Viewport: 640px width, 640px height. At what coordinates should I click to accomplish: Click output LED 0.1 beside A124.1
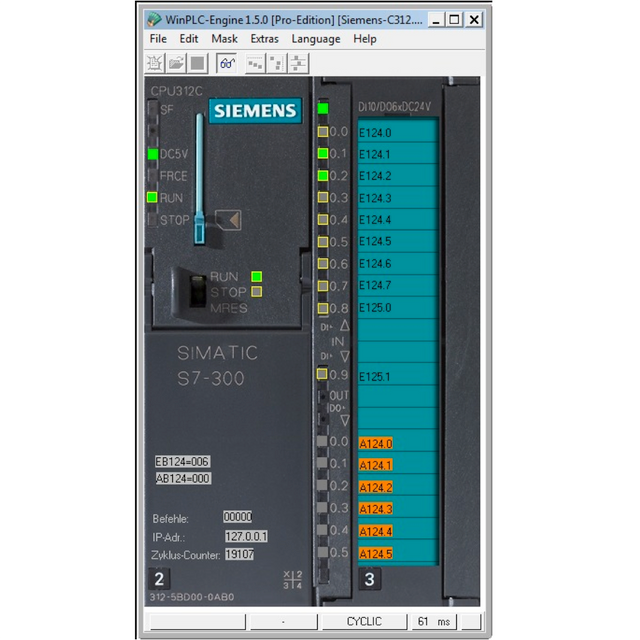point(322,463)
